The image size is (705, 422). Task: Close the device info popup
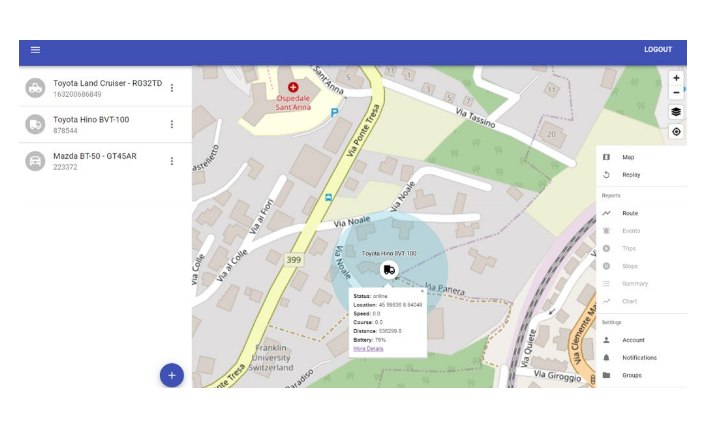pos(422,291)
